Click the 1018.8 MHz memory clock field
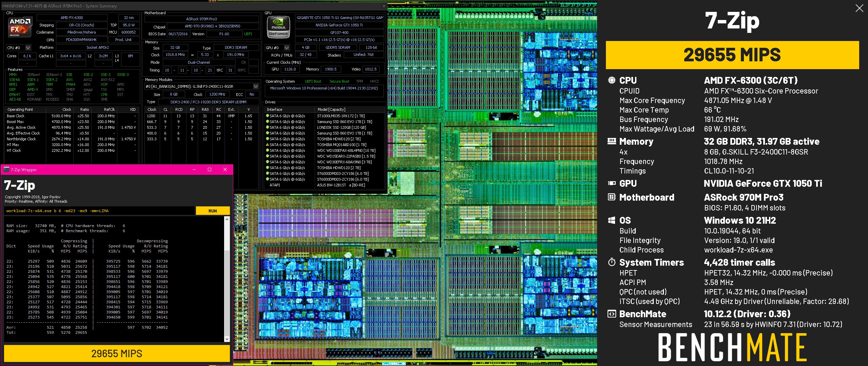Image resolution: width=868 pixels, height=366 pixels. 175,55
